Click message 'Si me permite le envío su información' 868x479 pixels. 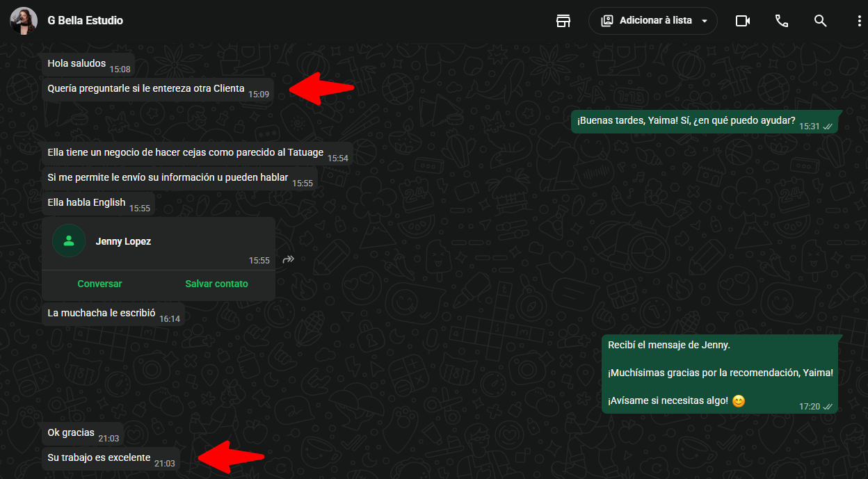tap(179, 178)
